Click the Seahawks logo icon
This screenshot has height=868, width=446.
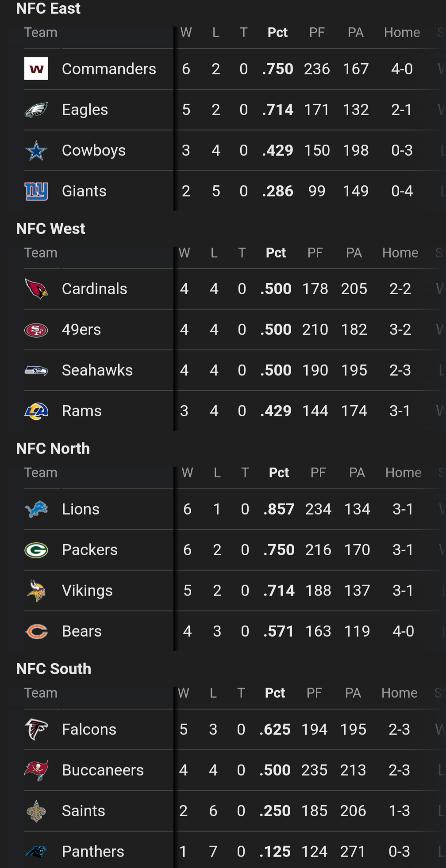click(x=36, y=370)
